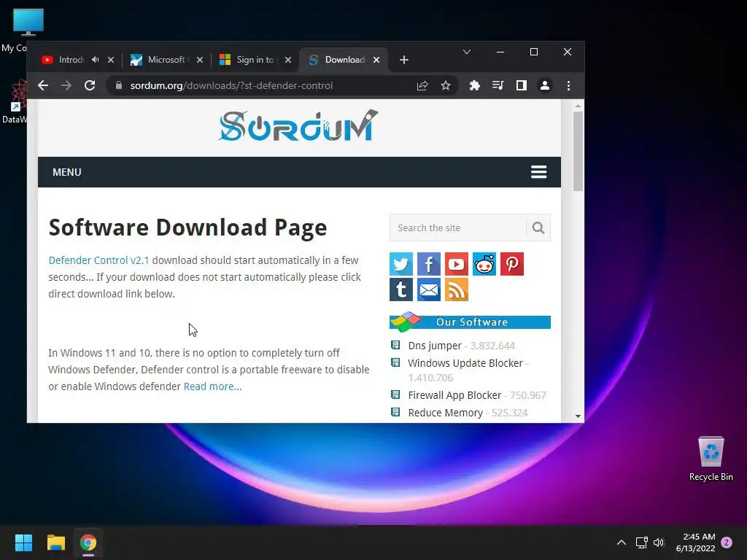Image resolution: width=747 pixels, height=560 pixels.
Task: Close the Sign in to tab
Action: point(288,60)
